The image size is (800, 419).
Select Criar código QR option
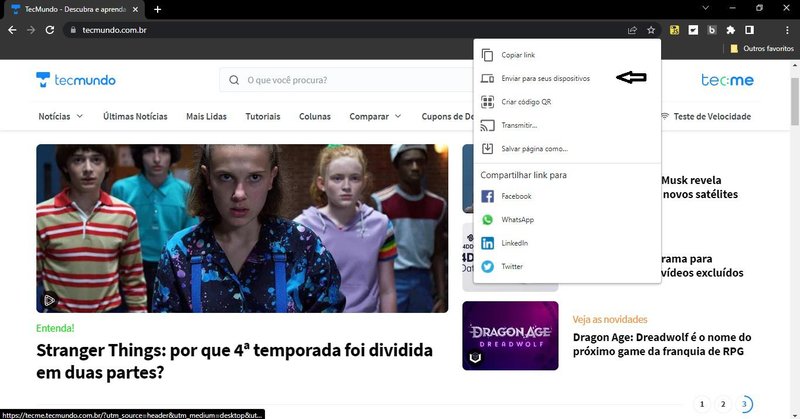[x=567, y=102]
